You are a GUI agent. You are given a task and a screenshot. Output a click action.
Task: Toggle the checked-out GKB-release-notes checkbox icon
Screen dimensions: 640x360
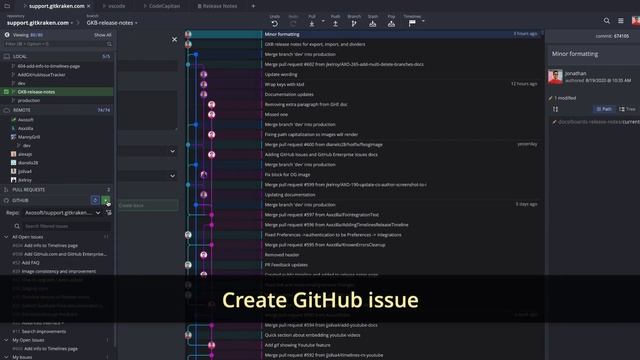pyautogui.click(x=6, y=92)
